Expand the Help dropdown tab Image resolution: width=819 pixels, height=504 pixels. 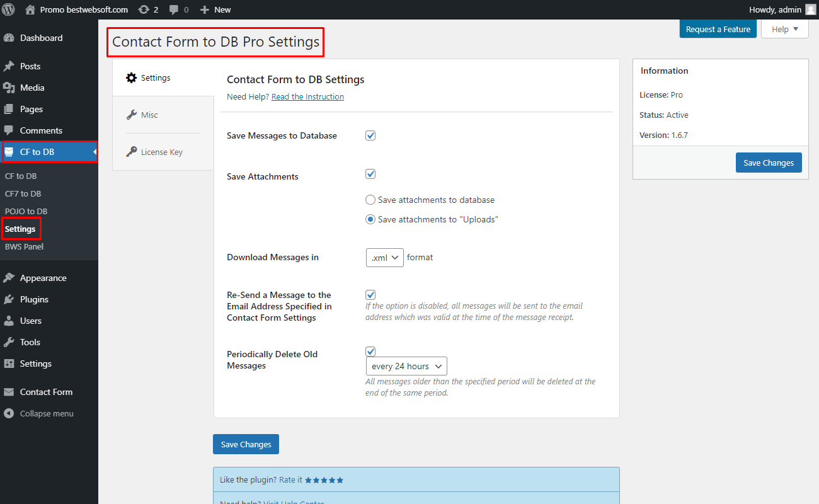coord(784,29)
